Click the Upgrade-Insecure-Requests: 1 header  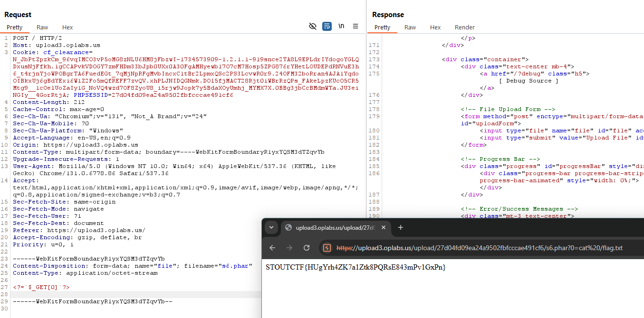(66, 159)
